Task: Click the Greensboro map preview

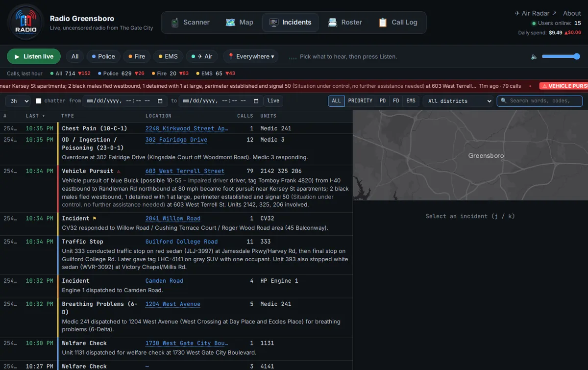Action: pyautogui.click(x=470, y=155)
